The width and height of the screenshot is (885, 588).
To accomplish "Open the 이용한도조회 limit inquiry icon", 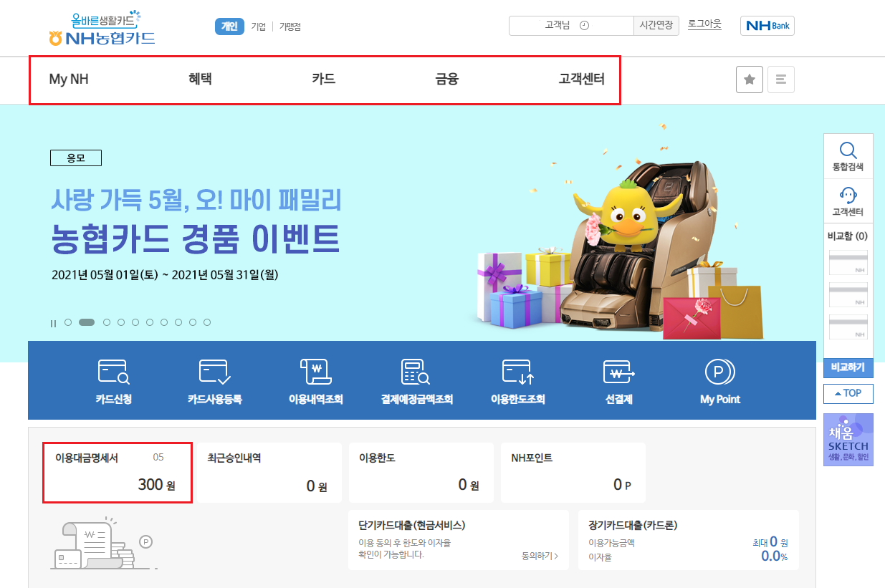I will click(x=517, y=382).
